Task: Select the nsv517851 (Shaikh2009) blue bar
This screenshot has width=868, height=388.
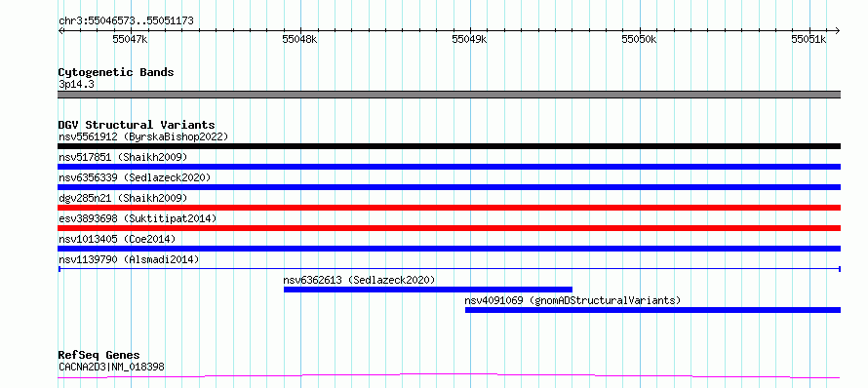Action: point(449,167)
